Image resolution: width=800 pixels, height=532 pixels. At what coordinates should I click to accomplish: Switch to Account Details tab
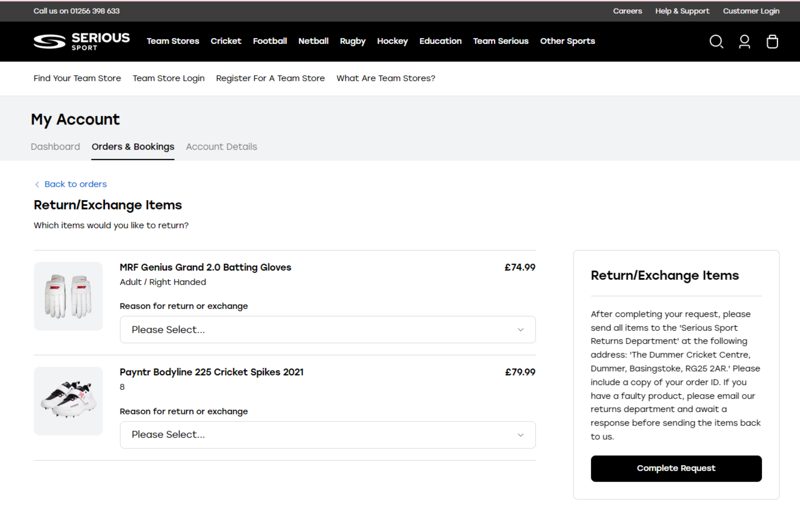tap(221, 147)
